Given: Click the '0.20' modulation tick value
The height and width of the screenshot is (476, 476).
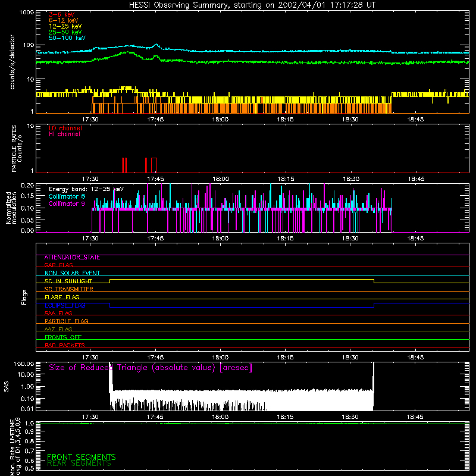Looking at the screenshot, I should click(x=27, y=186).
